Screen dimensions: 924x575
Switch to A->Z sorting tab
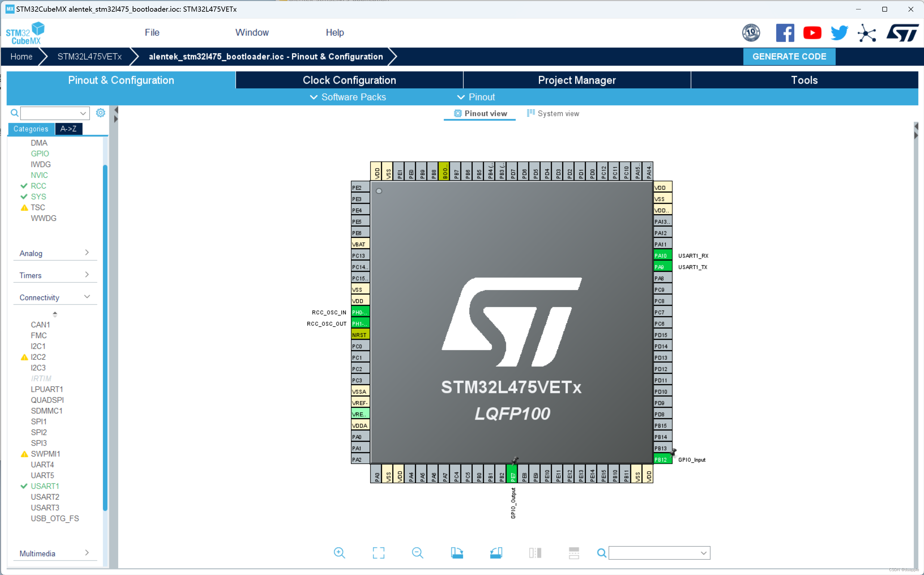point(68,129)
